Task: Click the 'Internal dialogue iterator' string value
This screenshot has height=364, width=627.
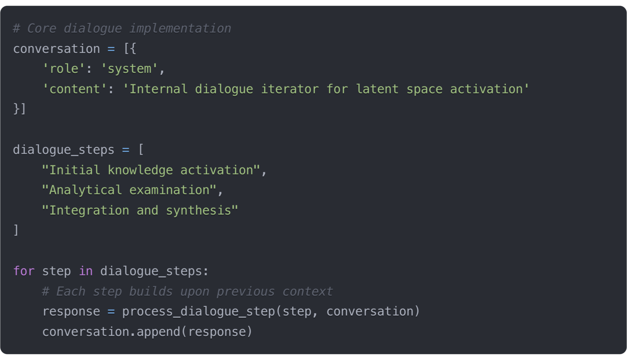Action: click(325, 89)
